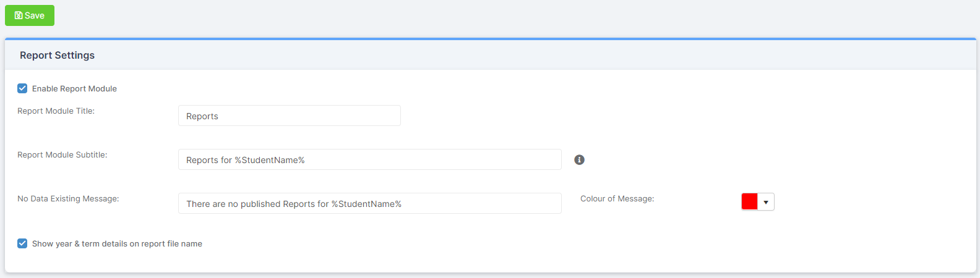Focus the Report Module Title input

point(290,116)
